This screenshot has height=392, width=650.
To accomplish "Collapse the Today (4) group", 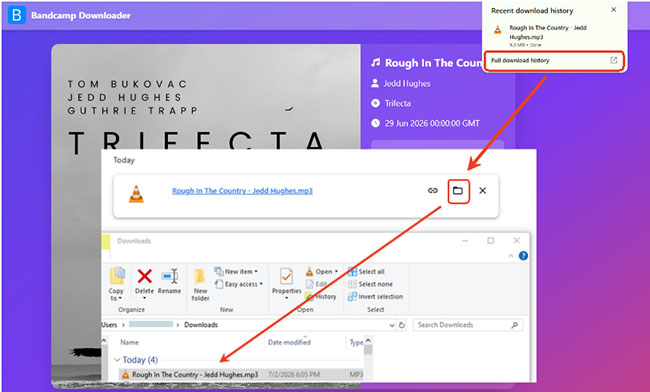I will click(117, 360).
